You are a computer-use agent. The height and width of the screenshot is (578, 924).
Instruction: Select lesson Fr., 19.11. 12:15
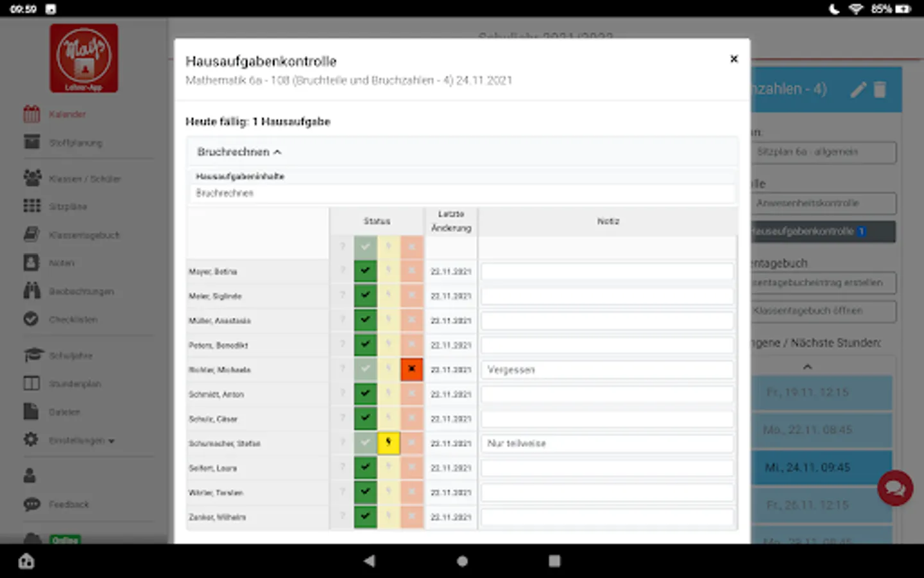[x=821, y=392]
